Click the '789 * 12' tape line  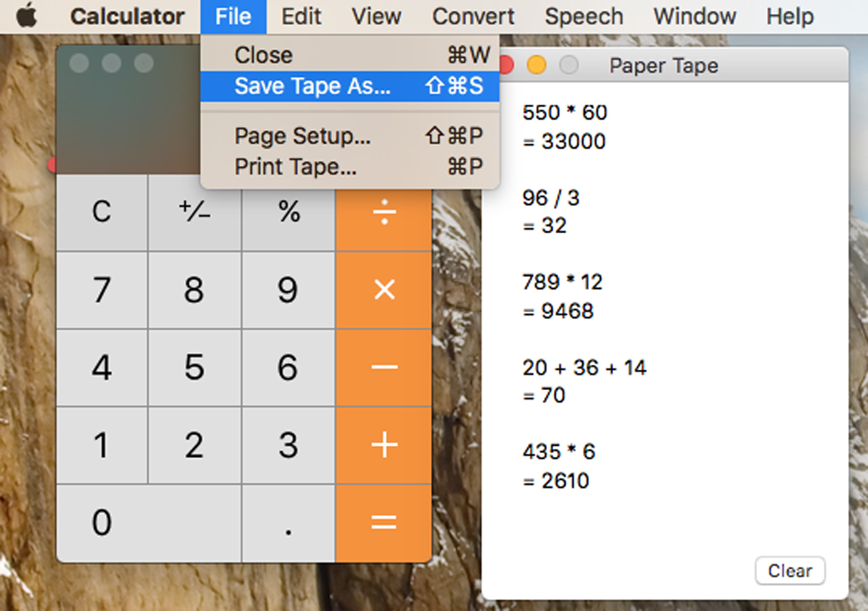[x=562, y=282]
